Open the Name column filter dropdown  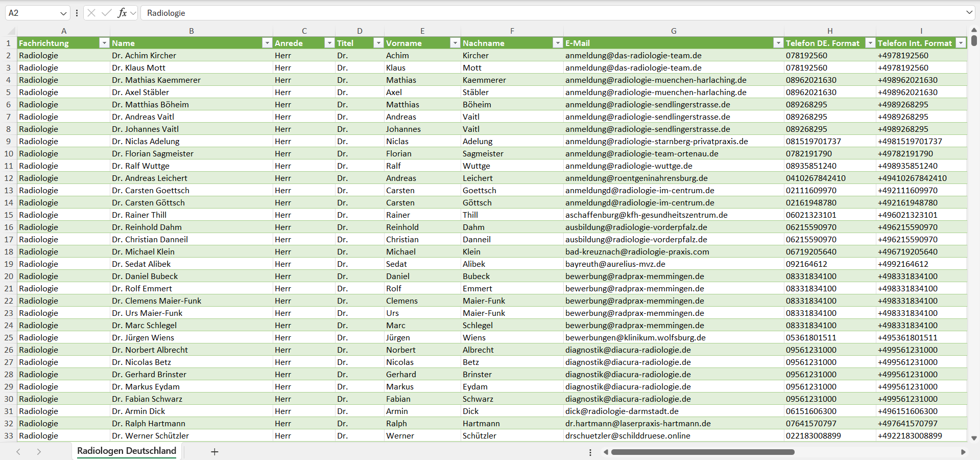(x=267, y=43)
